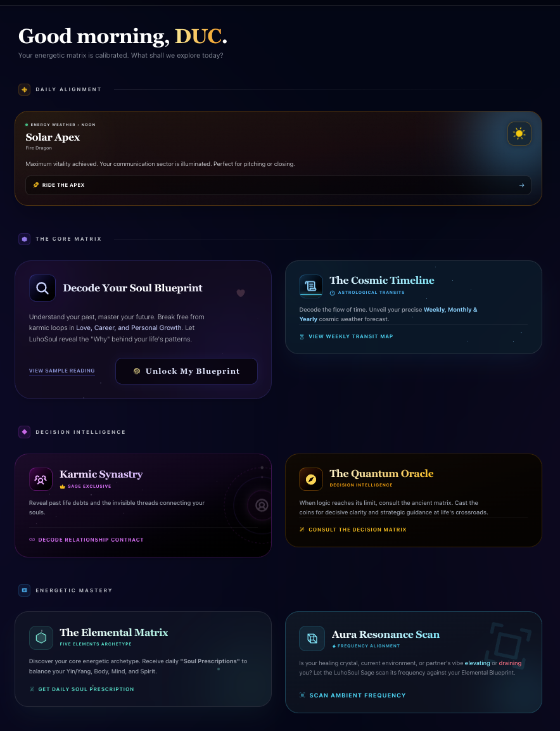Screen dimensions: 560x731
Task: Open View Weekly Transit Map
Action: click(346, 336)
